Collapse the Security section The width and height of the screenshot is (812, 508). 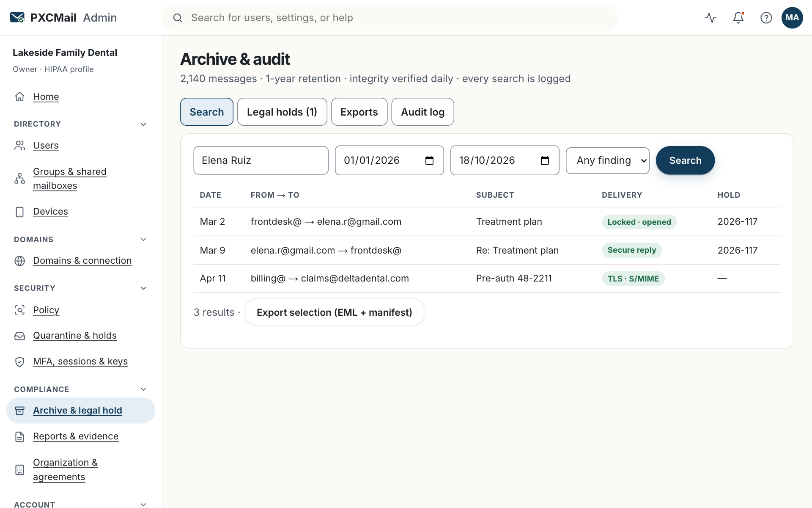point(143,288)
